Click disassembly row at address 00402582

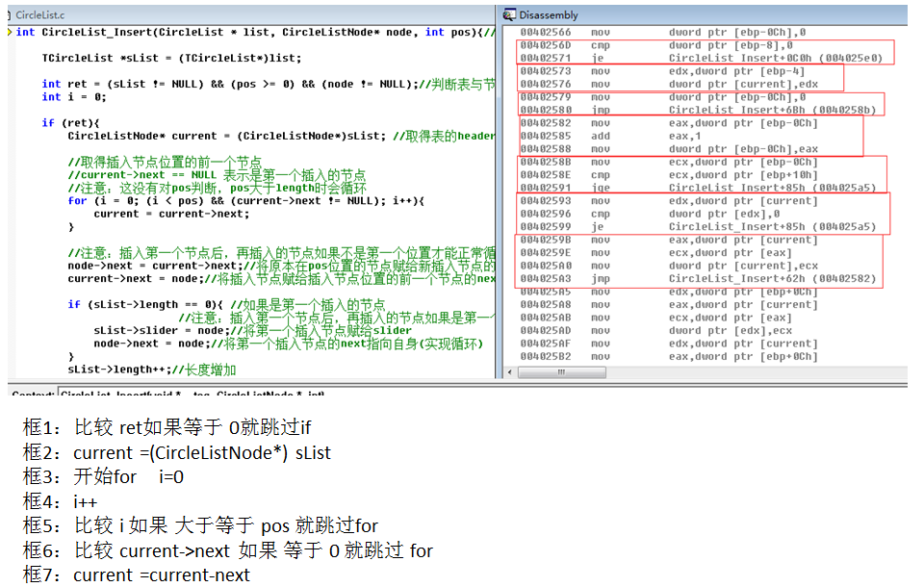tap(669, 122)
